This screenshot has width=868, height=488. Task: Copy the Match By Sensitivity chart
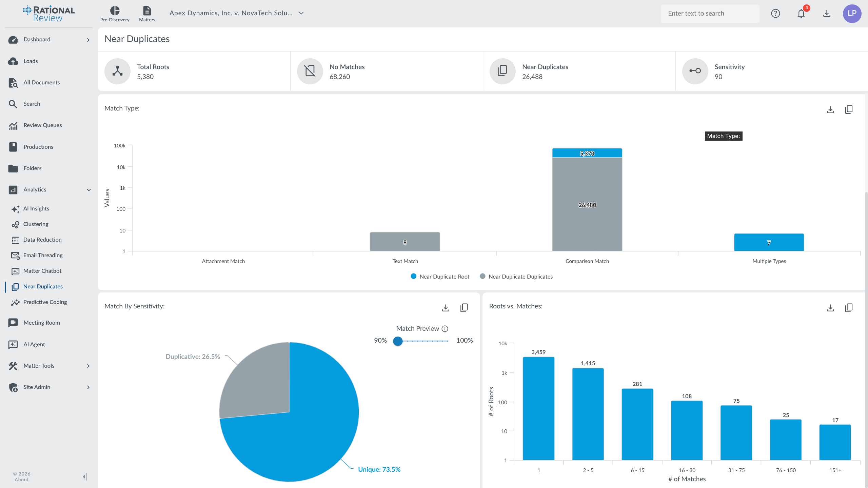[464, 307]
